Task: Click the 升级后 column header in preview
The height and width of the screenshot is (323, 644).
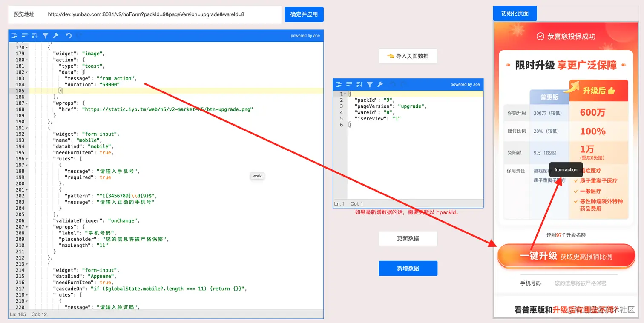Action: click(x=599, y=90)
